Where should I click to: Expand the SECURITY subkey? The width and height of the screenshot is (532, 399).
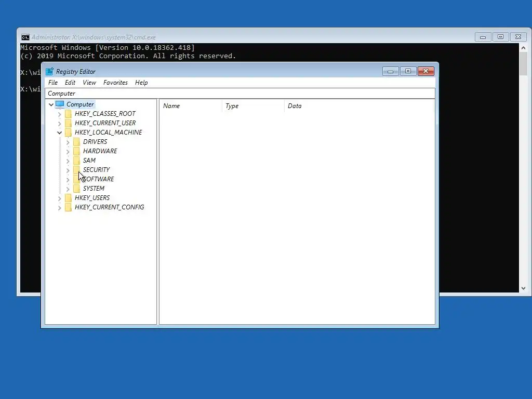(68, 170)
